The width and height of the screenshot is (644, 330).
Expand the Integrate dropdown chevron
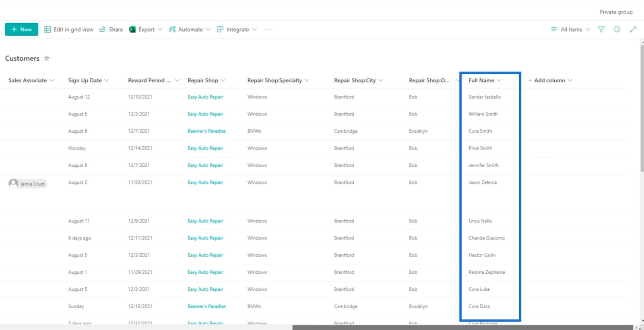click(254, 29)
